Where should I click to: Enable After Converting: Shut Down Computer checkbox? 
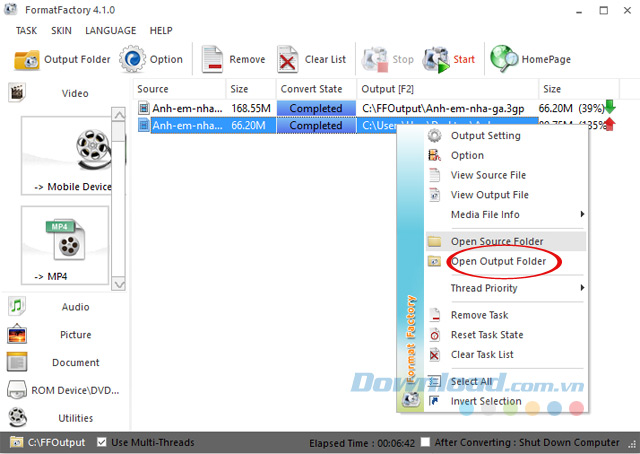[425, 442]
